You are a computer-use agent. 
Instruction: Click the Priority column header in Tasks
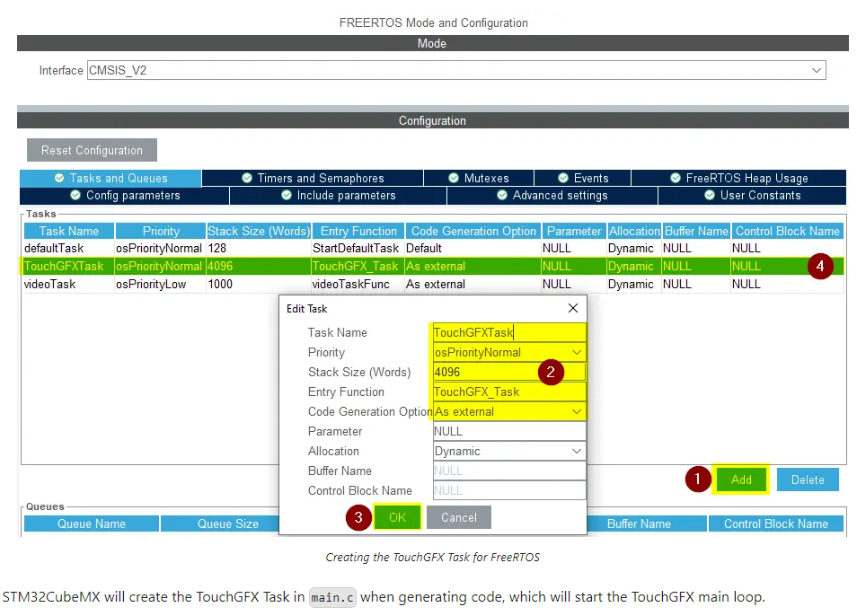click(x=161, y=231)
